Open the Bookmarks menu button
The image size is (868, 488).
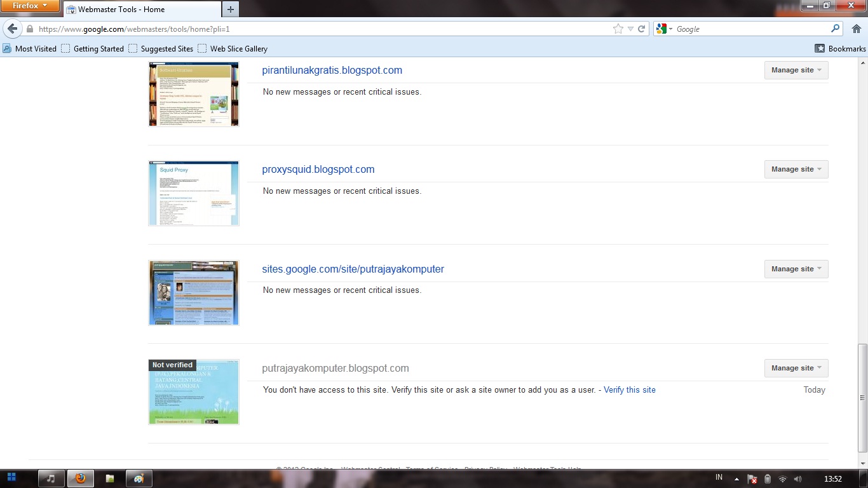click(x=840, y=48)
